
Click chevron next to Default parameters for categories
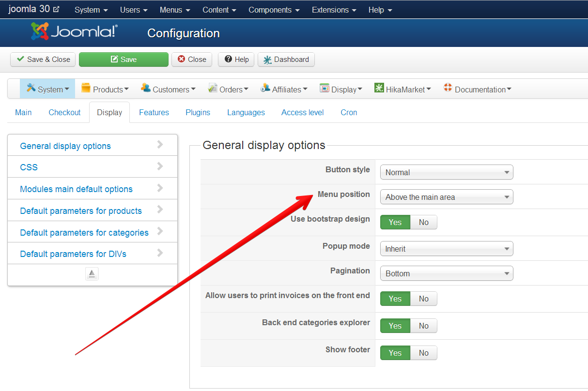(160, 231)
